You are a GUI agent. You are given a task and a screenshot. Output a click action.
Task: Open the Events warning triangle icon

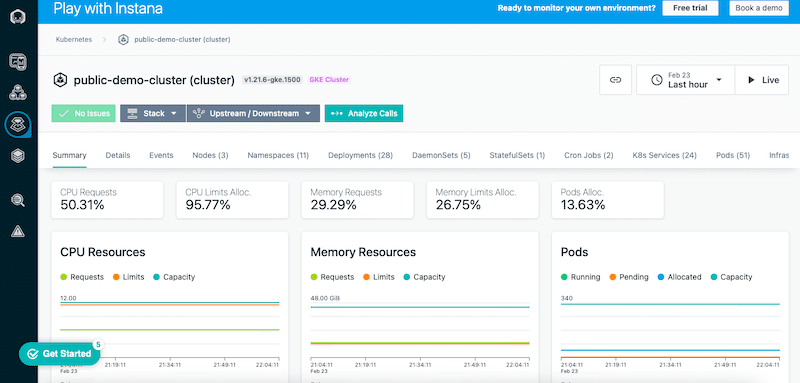pos(18,232)
